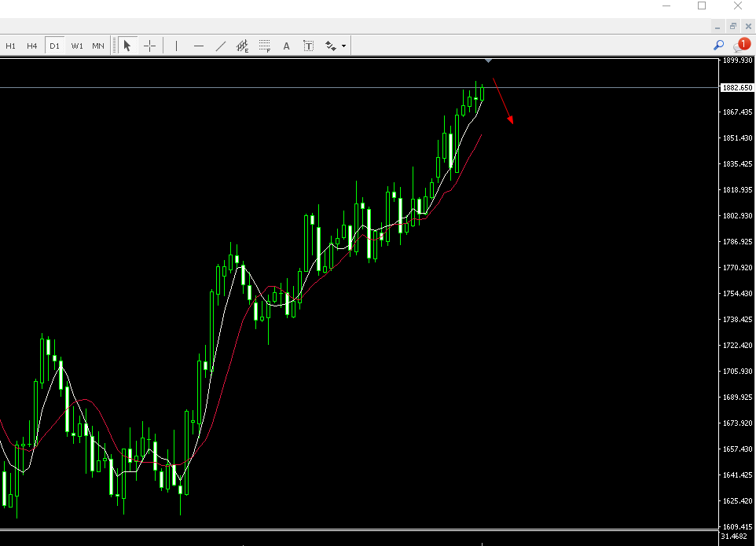
Task: Select the Equidistant Channel tool
Action: click(242, 45)
